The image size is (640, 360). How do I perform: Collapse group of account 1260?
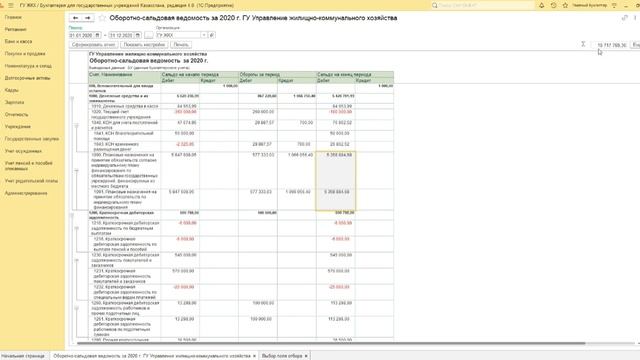click(76, 308)
